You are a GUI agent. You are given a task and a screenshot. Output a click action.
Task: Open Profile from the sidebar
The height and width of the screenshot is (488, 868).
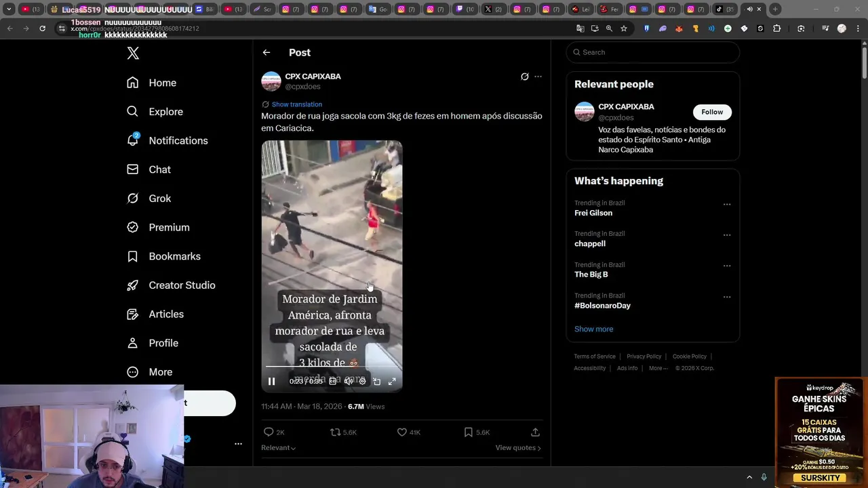click(x=153, y=343)
